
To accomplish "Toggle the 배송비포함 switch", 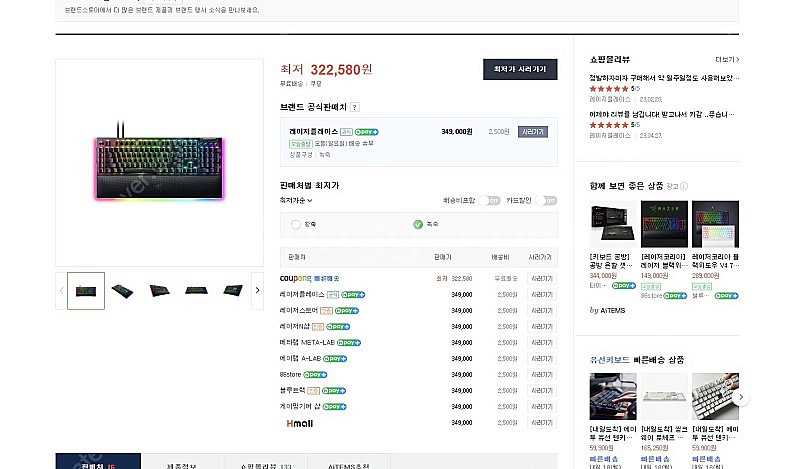I will [489, 201].
